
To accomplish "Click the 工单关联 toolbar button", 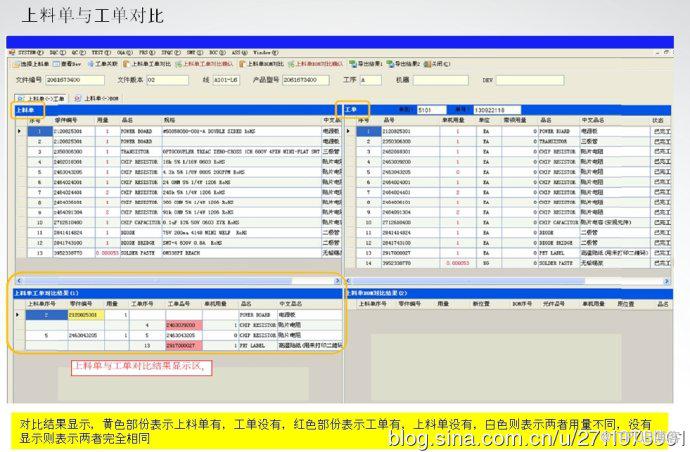I will 103,64.
